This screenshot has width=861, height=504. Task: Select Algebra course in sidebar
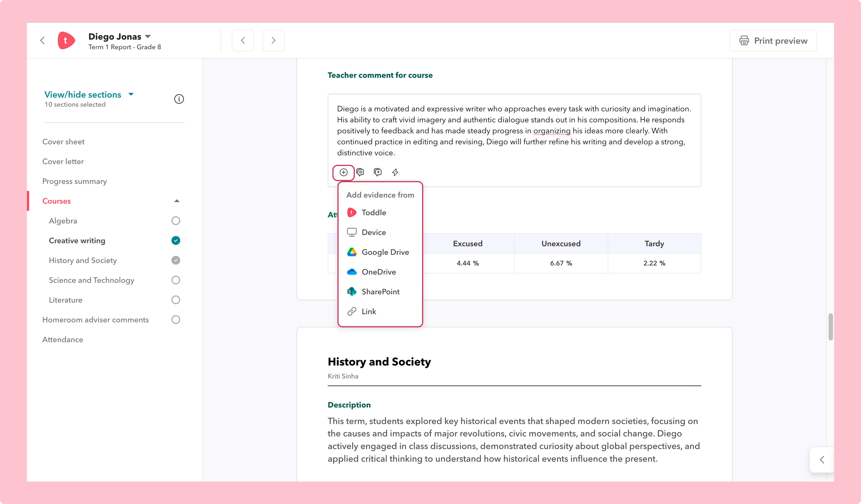click(63, 221)
